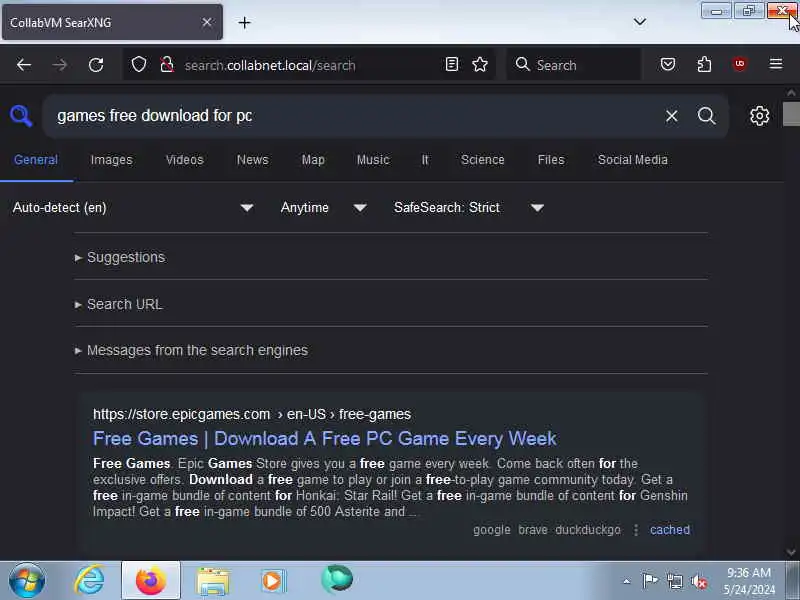The width and height of the screenshot is (800, 600).
Task: Switch to the Music tab
Action: tap(373, 160)
